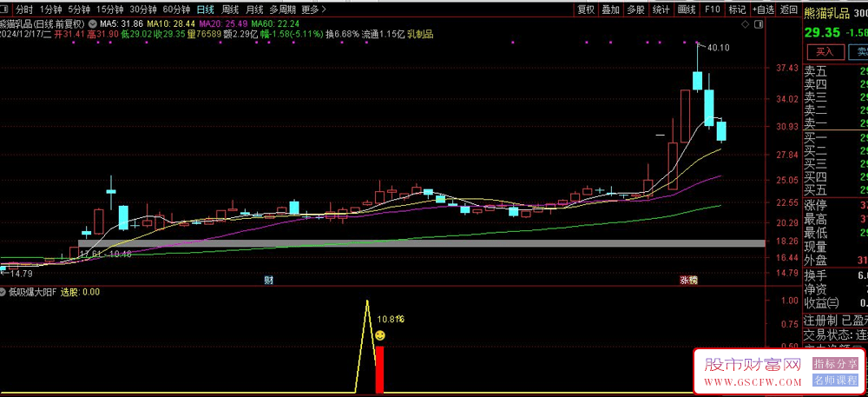Click the 换手 turnover row

pyautogui.click(x=836, y=275)
